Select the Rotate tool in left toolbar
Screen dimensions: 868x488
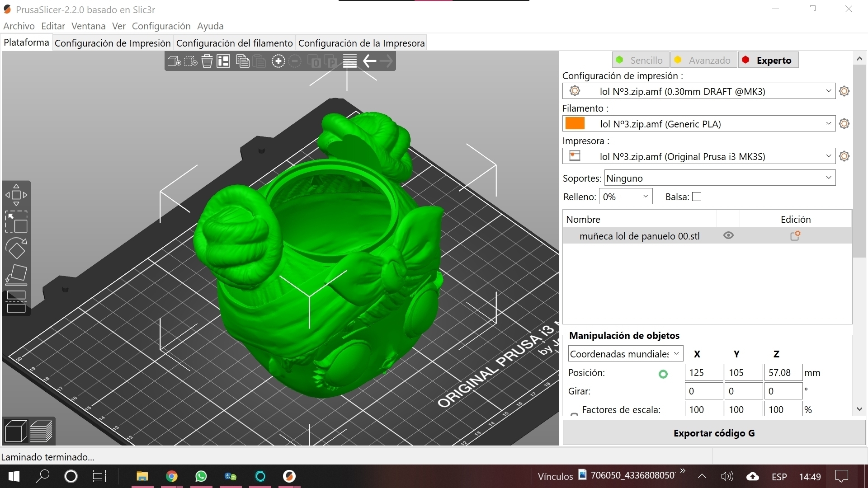coord(16,248)
